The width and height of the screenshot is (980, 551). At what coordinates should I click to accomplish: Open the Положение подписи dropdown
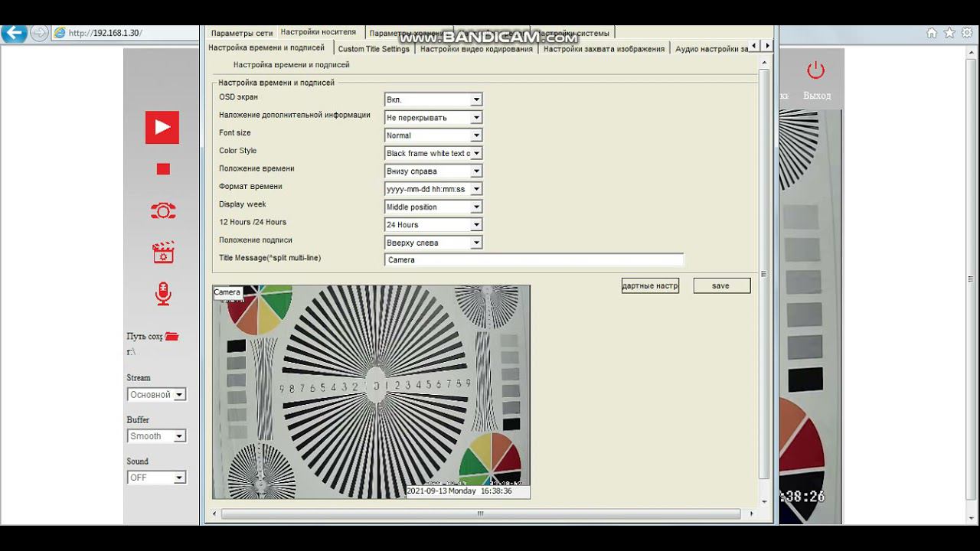(x=433, y=243)
